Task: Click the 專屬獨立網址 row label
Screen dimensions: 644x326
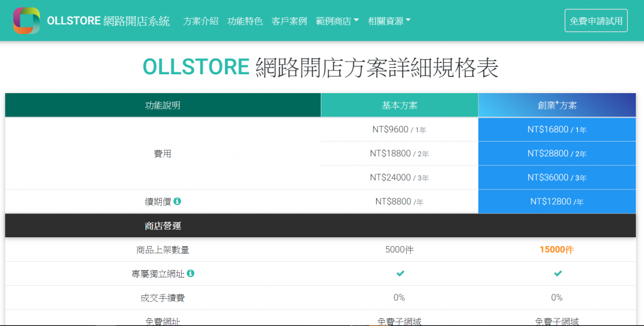Action: (x=158, y=274)
